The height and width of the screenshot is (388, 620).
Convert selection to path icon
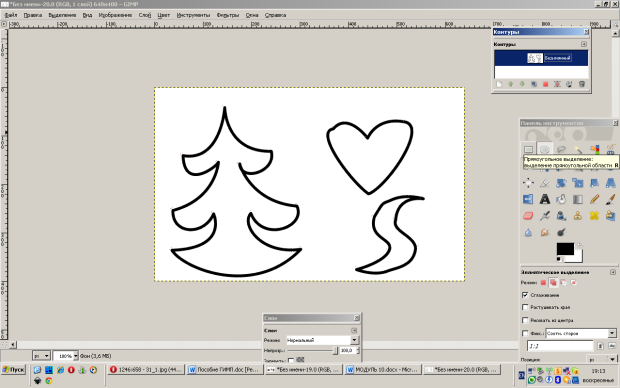pyautogui.click(x=557, y=84)
